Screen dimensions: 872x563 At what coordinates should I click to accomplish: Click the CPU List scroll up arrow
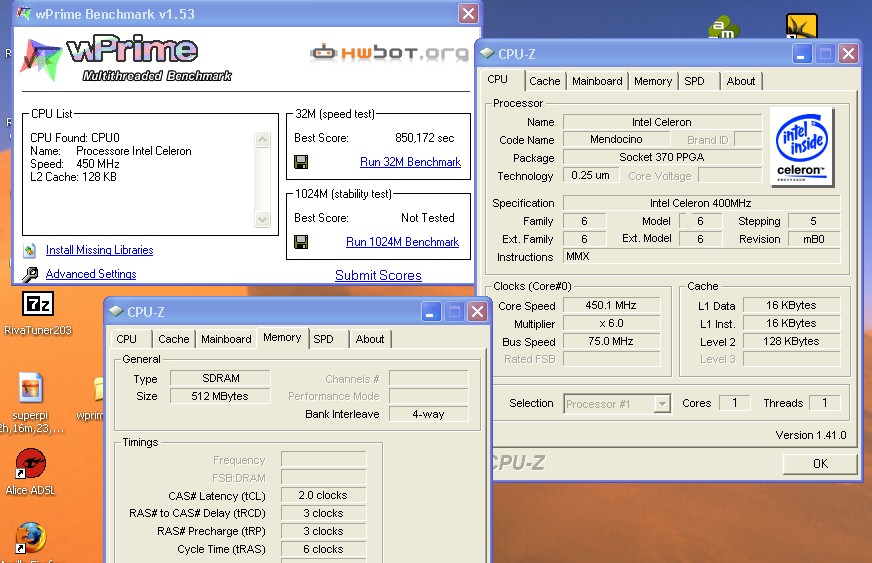(262, 139)
